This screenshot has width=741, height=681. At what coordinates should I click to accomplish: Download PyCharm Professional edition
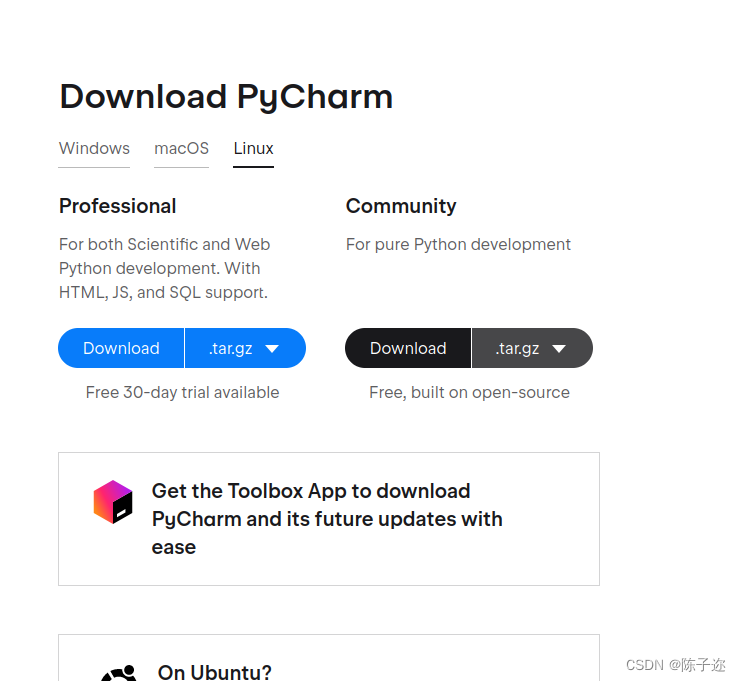point(121,348)
